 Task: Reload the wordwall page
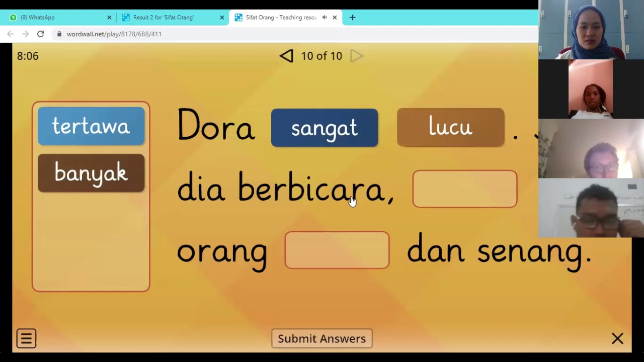click(x=41, y=34)
